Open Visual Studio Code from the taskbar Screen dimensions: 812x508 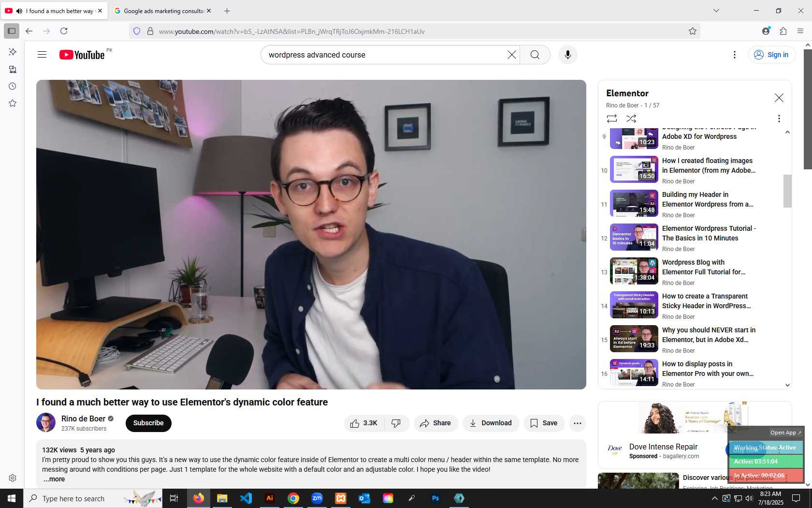[246, 498]
